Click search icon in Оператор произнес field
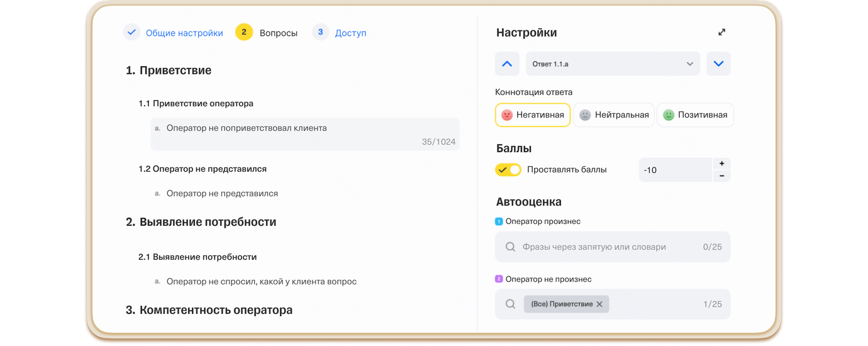The width and height of the screenshot is (868, 346). [x=511, y=247]
